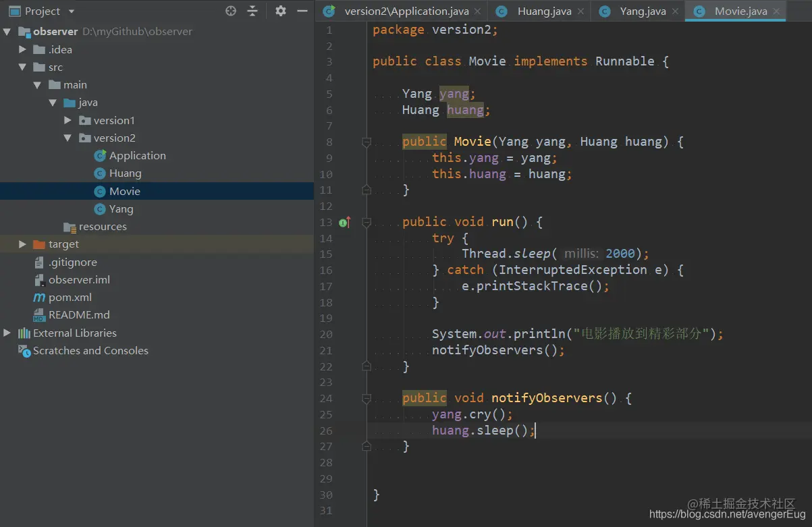Expand the .idea folder
The width and height of the screenshot is (812, 527).
tap(22, 49)
